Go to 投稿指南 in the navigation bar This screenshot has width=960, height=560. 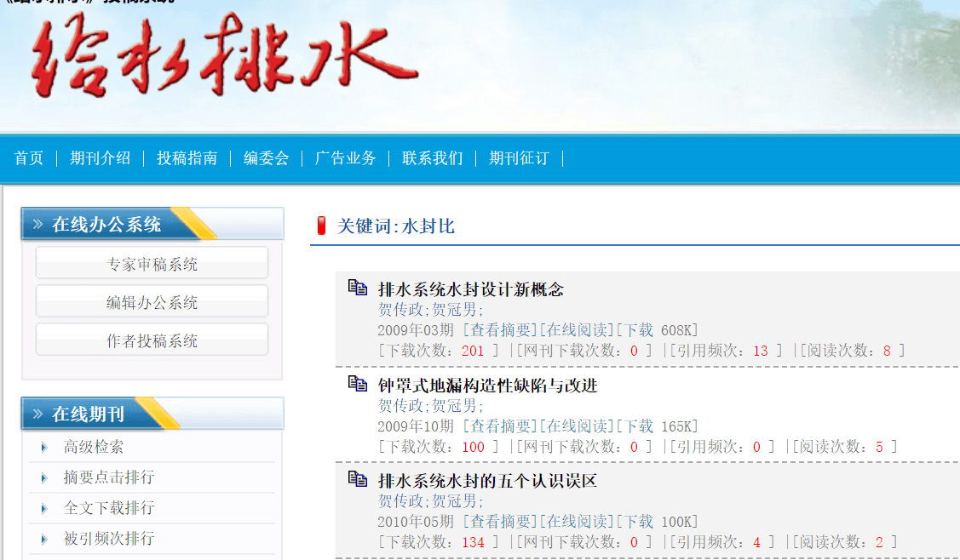pyautogui.click(x=187, y=158)
